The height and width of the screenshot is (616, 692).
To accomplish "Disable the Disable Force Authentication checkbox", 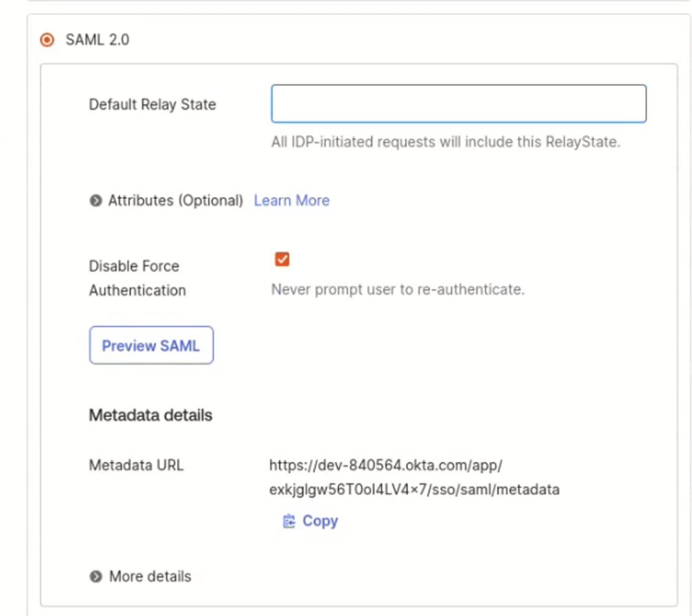I will (282, 259).
